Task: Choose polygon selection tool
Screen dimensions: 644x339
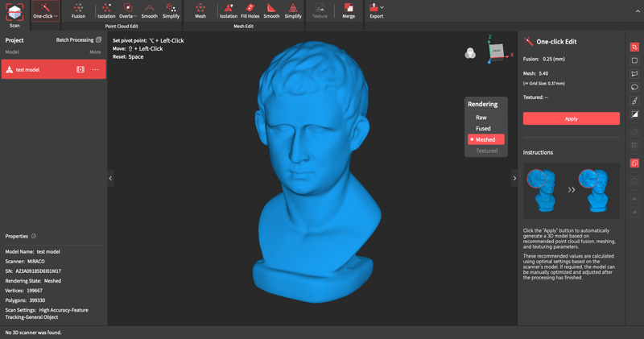Action: 634,74
